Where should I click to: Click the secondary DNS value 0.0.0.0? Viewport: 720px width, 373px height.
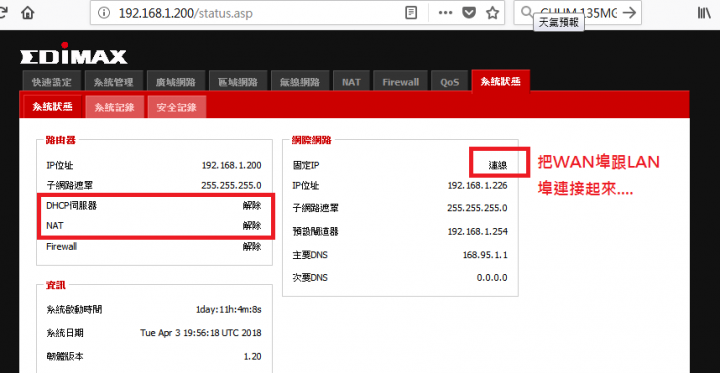(492, 278)
